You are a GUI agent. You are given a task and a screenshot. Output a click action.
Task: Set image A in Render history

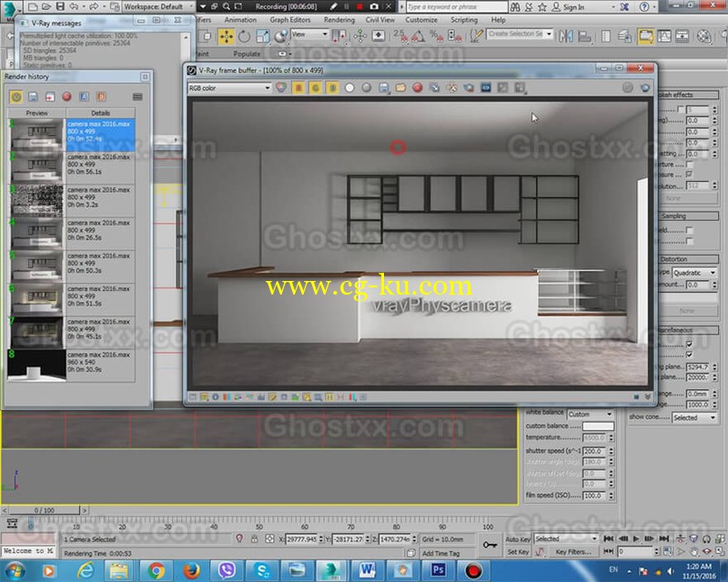[x=84, y=96]
